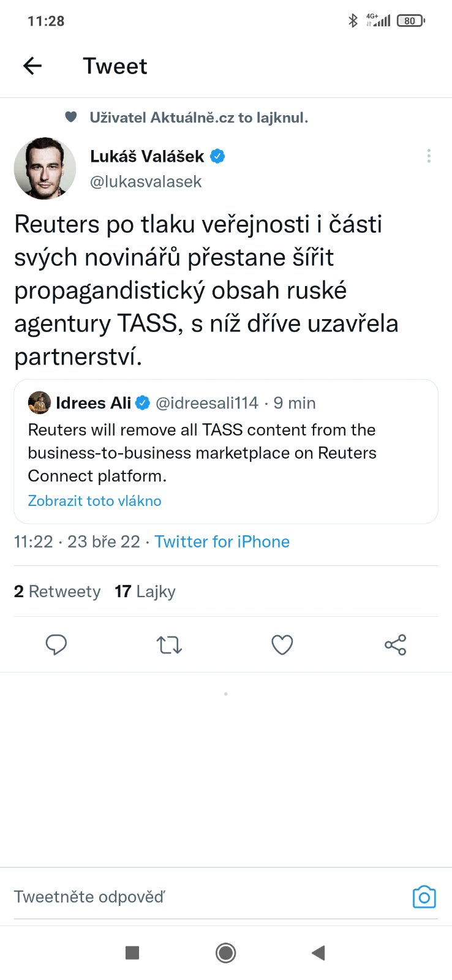The height and width of the screenshot is (980, 452).
Task: Open the tweet's three-dot options menu
Action: coord(429,156)
